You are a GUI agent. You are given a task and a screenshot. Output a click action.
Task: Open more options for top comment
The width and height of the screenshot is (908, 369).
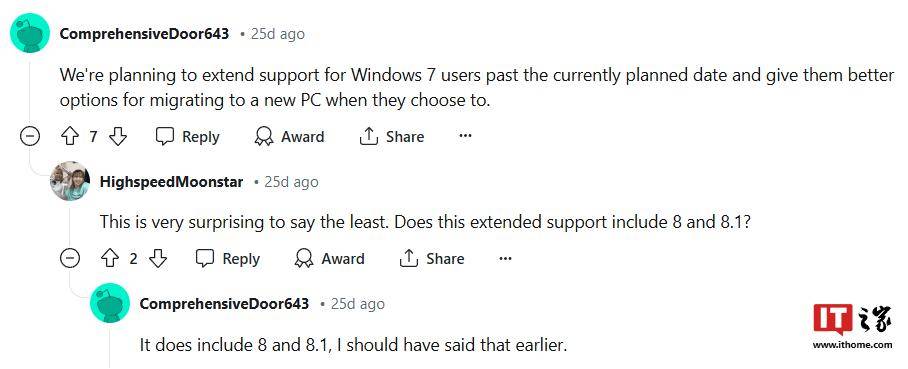pos(465,136)
